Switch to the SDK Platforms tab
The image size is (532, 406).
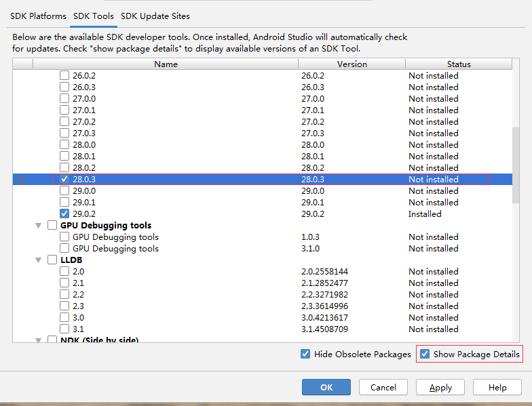pyautogui.click(x=38, y=16)
